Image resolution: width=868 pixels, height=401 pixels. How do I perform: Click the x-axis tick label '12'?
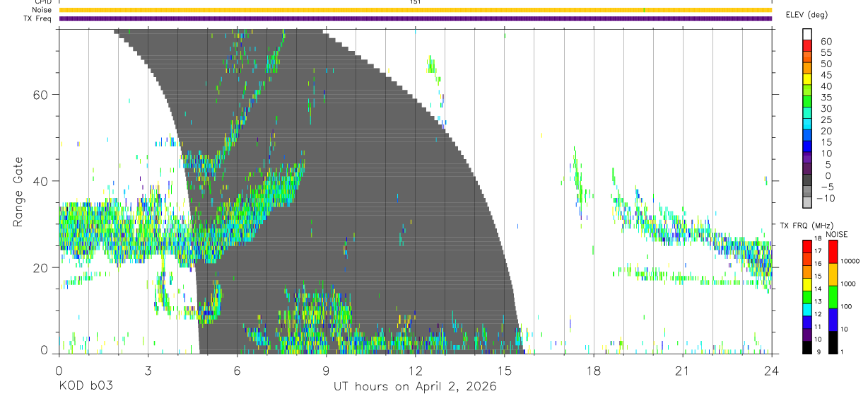[415, 371]
